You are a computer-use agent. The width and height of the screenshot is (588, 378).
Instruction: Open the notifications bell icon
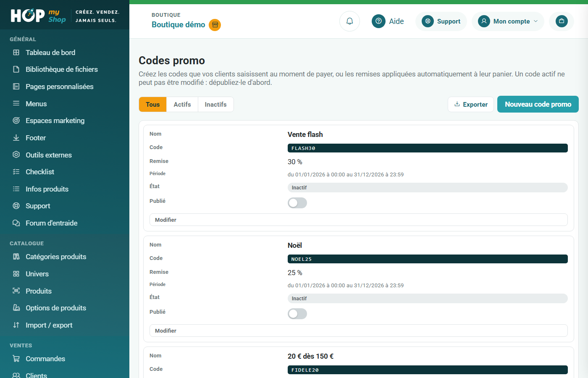click(x=349, y=21)
